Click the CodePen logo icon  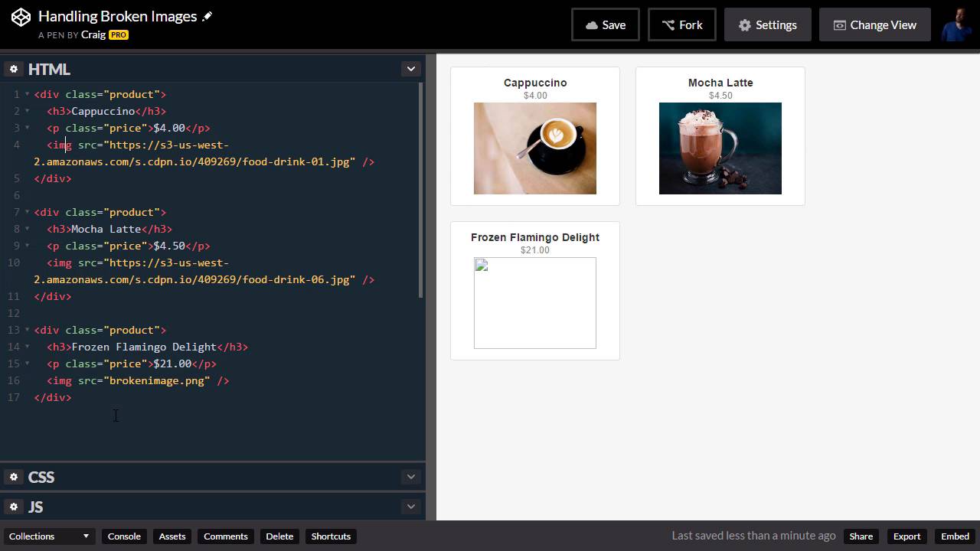(21, 17)
